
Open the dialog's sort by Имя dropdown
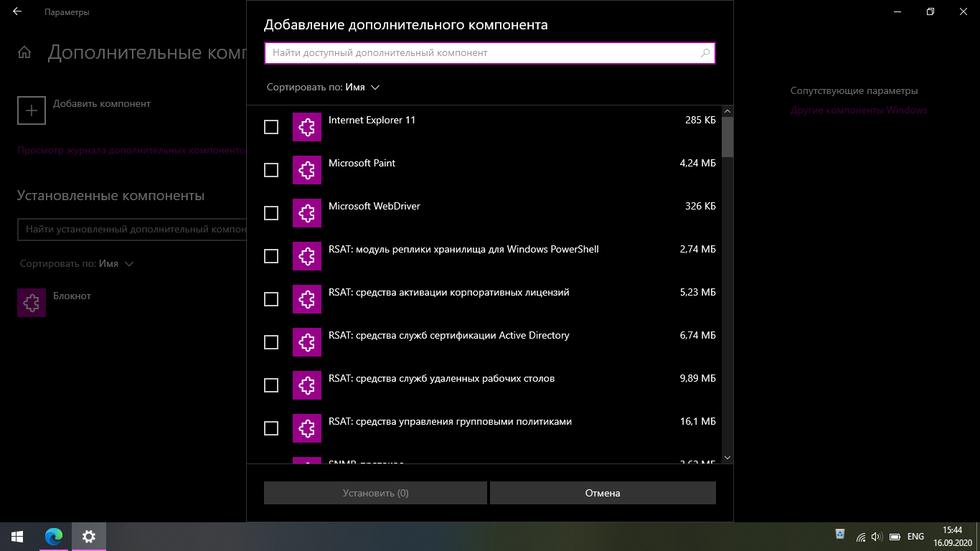point(324,87)
